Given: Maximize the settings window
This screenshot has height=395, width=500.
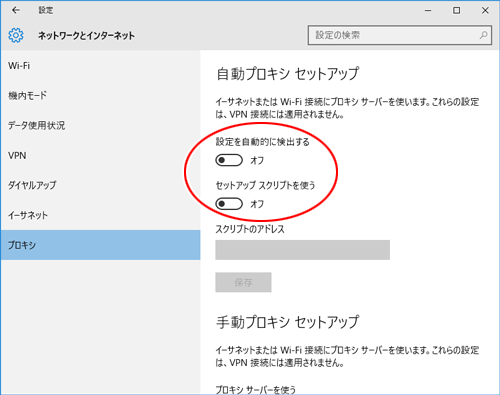Looking at the screenshot, I should click(x=457, y=10).
